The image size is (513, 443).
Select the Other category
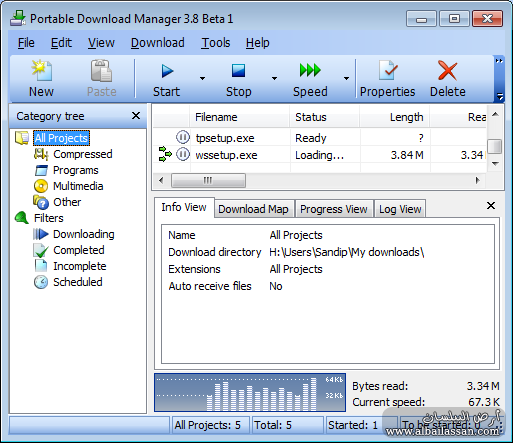67,202
